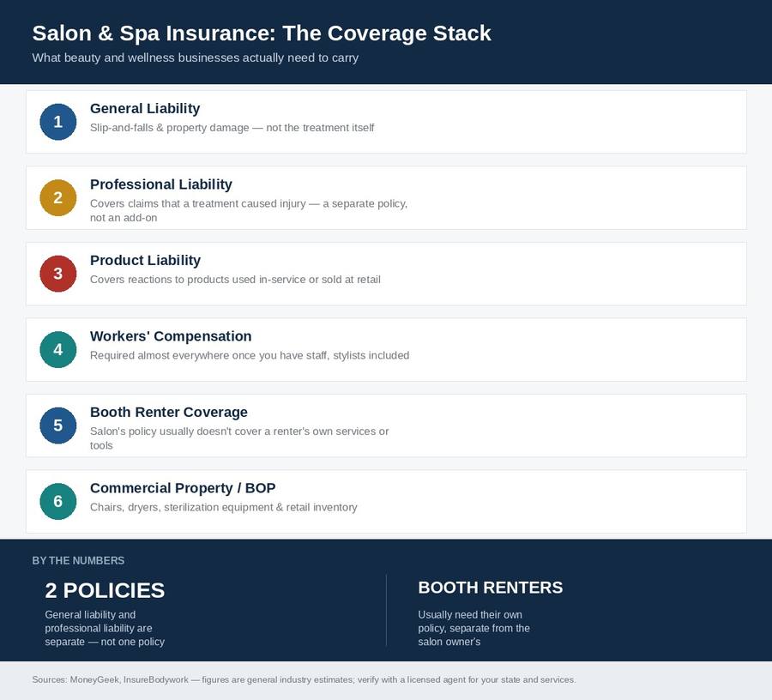Click the blue number 1 circle badge
This screenshot has width=772, height=700.
(x=58, y=122)
